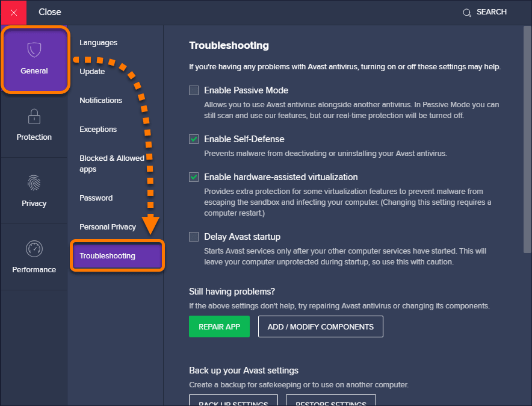Open Protection settings via the lock icon
The image size is (532, 406).
tap(34, 117)
